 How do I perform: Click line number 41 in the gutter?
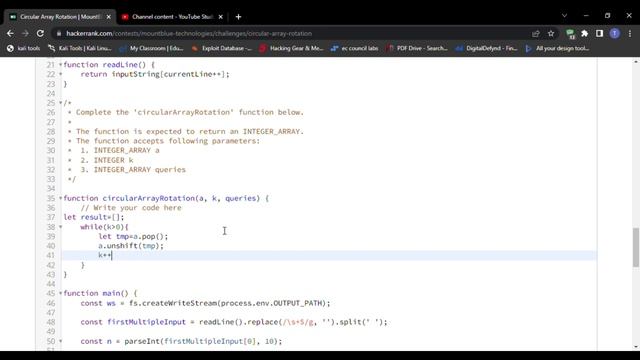(51, 256)
